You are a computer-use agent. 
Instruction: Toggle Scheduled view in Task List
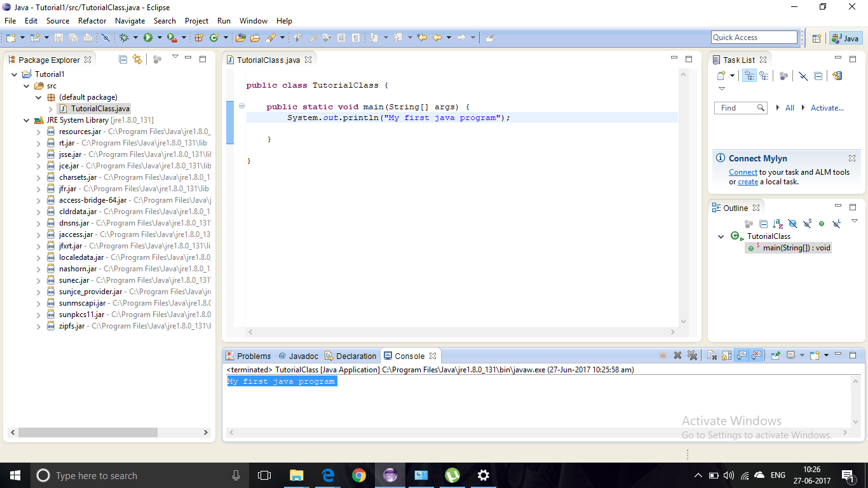tap(764, 76)
